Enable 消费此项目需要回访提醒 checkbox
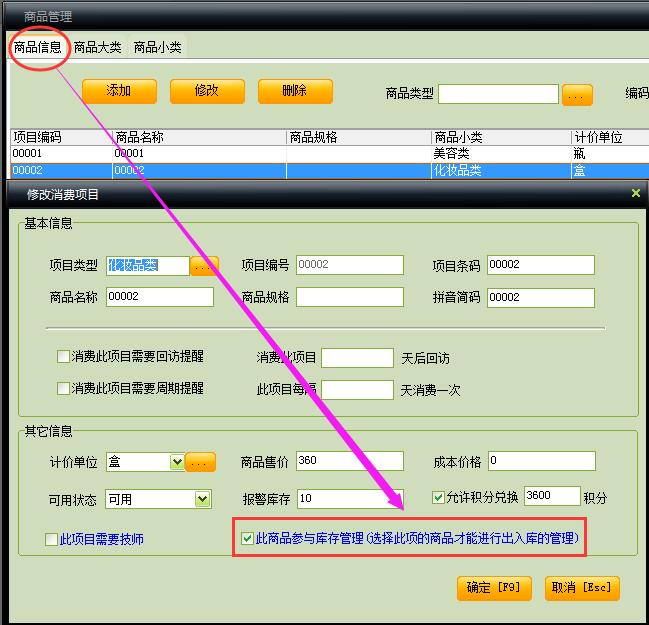 [x=63, y=356]
